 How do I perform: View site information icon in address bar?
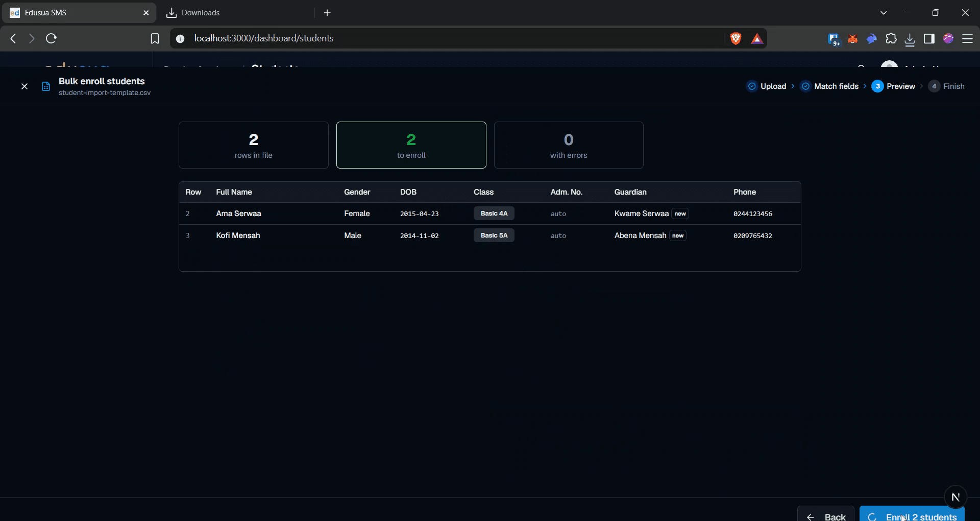pyautogui.click(x=180, y=39)
